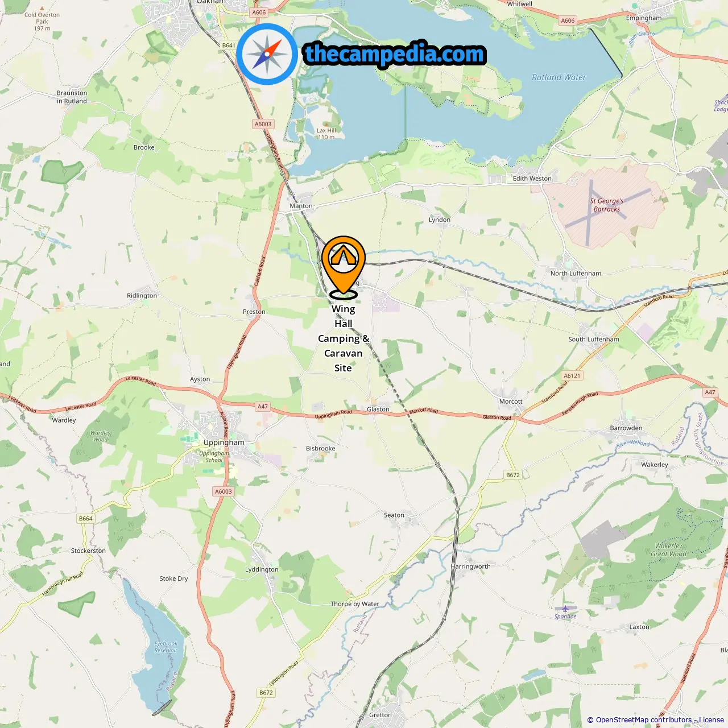
Task: Click the Edith Weston village label
Action: pyautogui.click(x=532, y=179)
